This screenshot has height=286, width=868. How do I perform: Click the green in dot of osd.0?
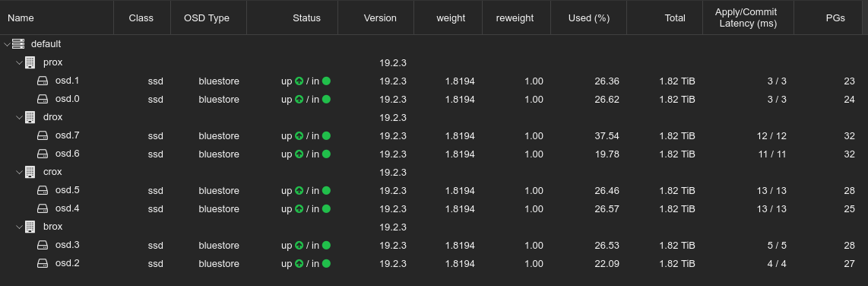click(x=326, y=99)
